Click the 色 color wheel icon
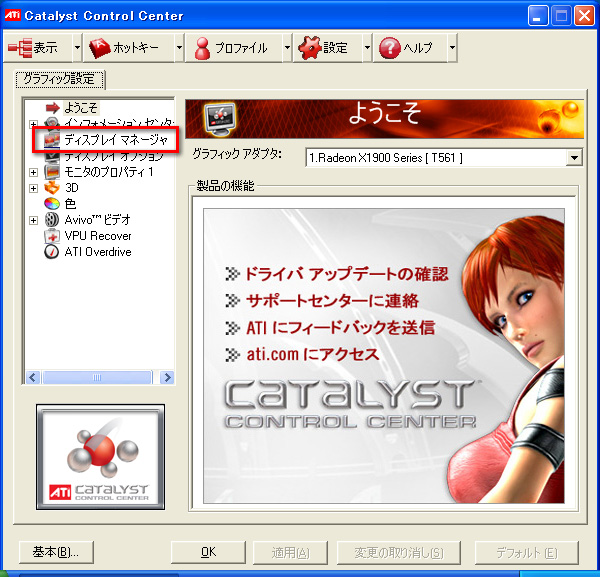Screen dimensions: 600x577 point(52,204)
